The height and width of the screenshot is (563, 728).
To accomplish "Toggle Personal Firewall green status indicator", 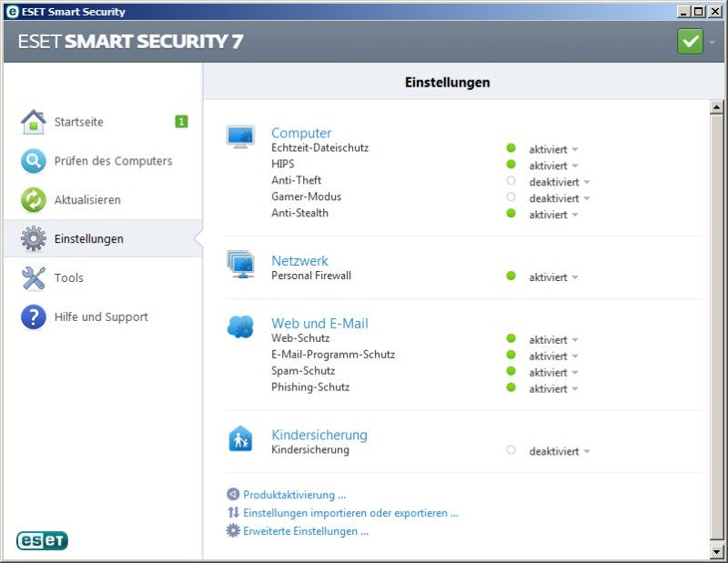I will 511,276.
